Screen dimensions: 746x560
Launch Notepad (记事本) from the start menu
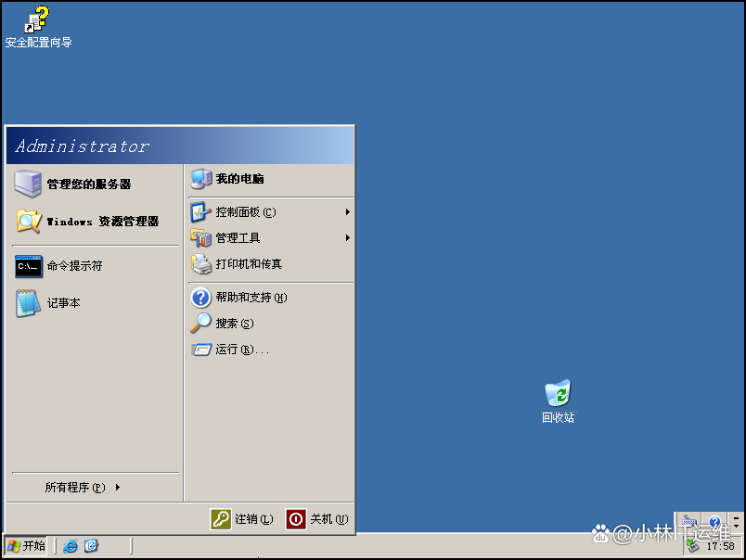[x=65, y=303]
